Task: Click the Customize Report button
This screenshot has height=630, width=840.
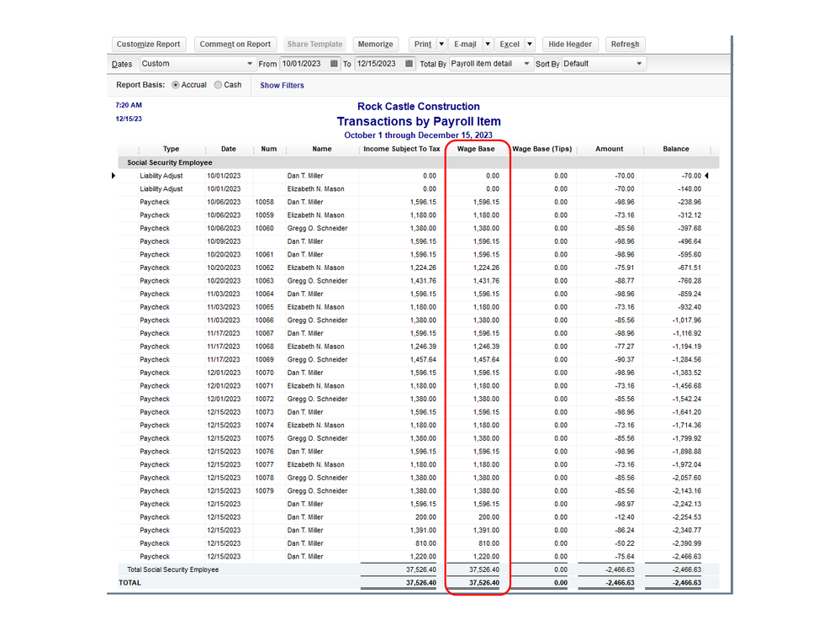Action: 149,44
